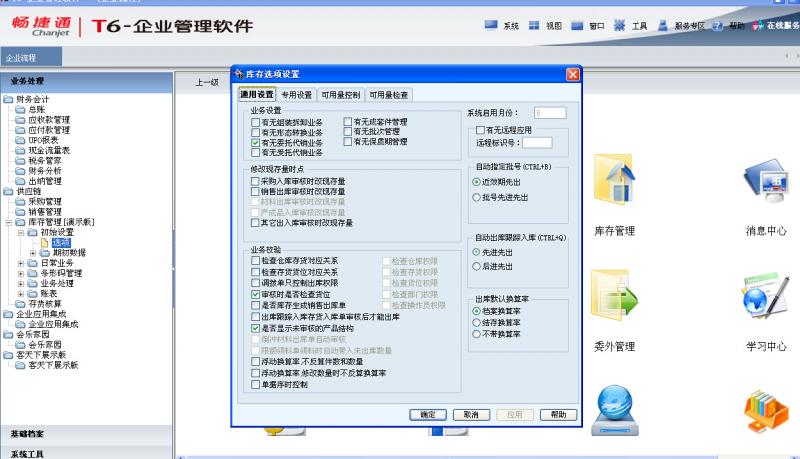Select 近效期先出 radio button

pyautogui.click(x=477, y=182)
